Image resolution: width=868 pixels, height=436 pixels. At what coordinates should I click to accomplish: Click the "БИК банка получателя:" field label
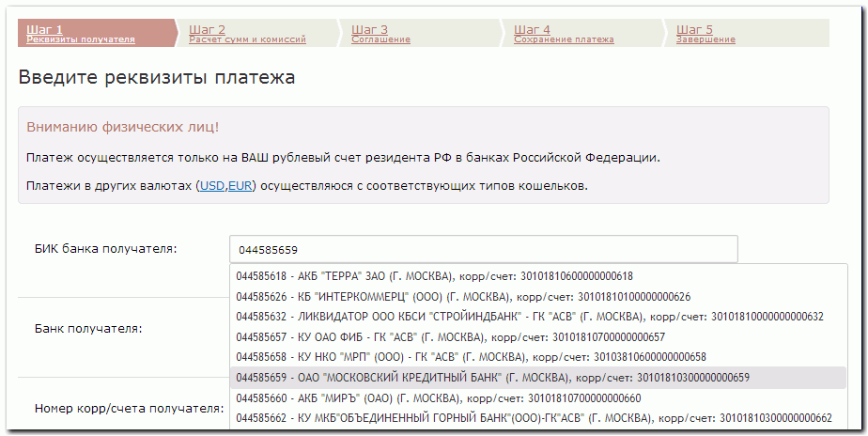(x=105, y=248)
